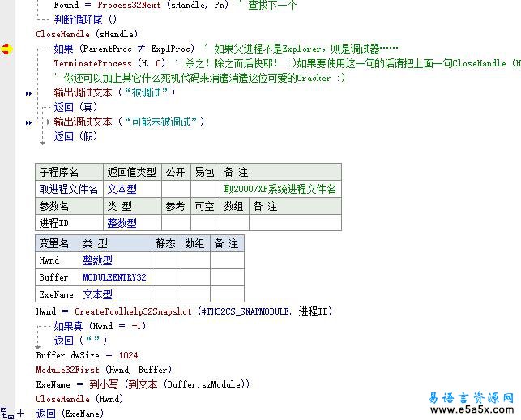Screen dimensions: 521x420
Task: Collapse the 如果真 (Hwnd = -1) branch
Action: 39,326
